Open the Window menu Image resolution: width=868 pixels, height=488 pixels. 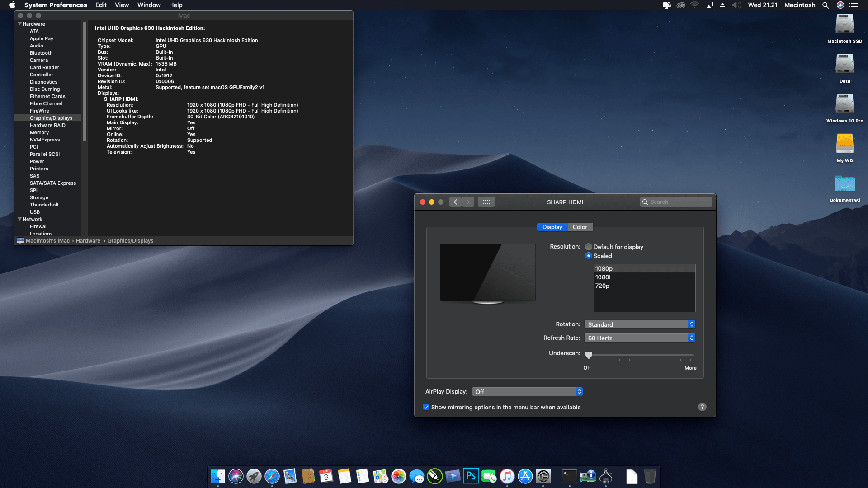149,5
